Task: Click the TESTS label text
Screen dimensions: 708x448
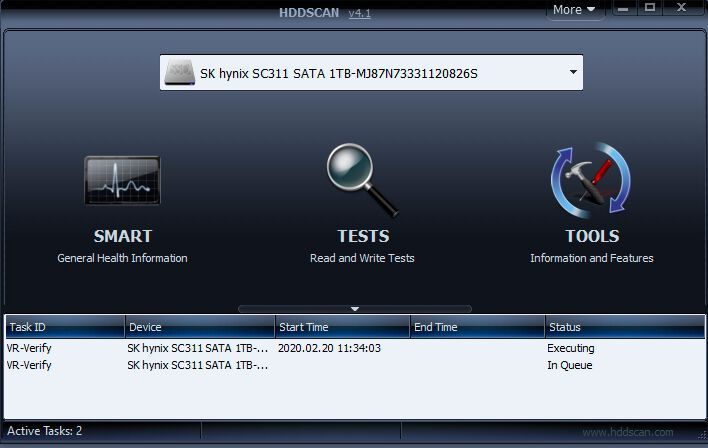Action: click(x=363, y=236)
